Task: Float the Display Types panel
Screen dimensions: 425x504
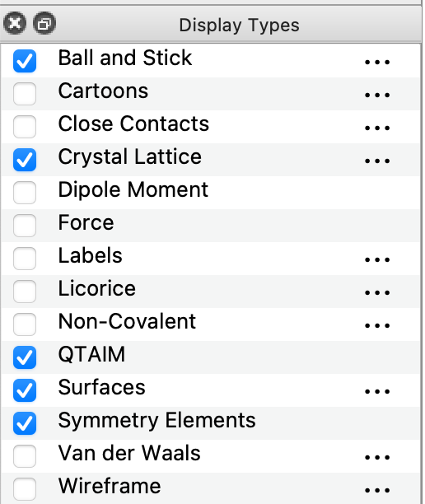Action: pyautogui.click(x=44, y=23)
